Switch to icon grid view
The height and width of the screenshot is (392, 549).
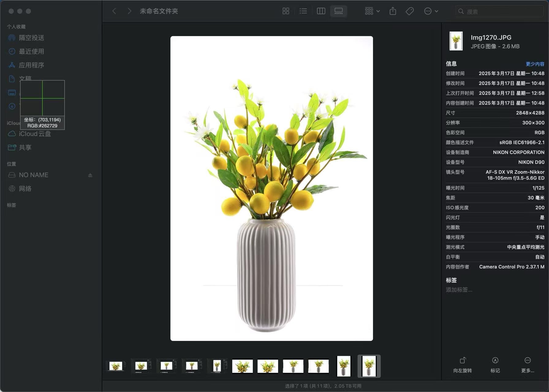pos(286,11)
